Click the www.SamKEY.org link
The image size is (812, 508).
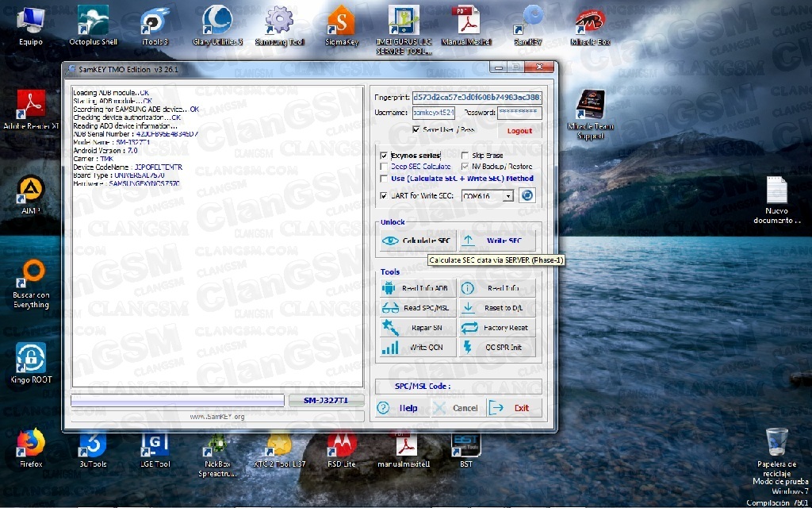click(x=217, y=416)
